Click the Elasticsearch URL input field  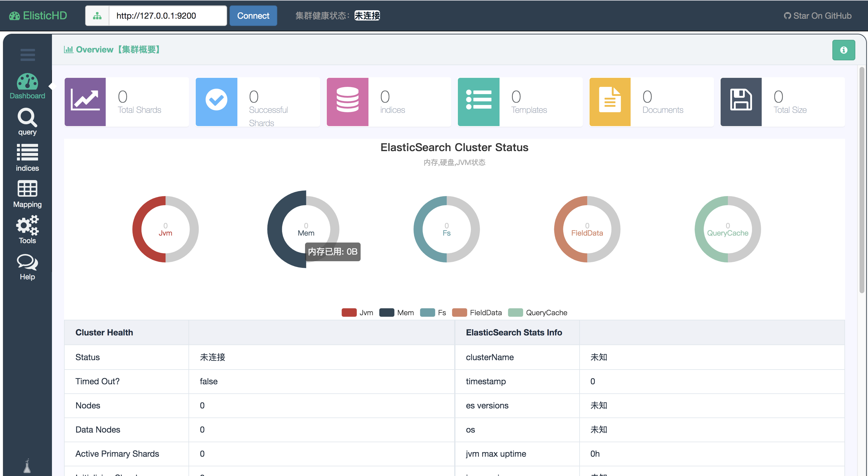pos(167,16)
